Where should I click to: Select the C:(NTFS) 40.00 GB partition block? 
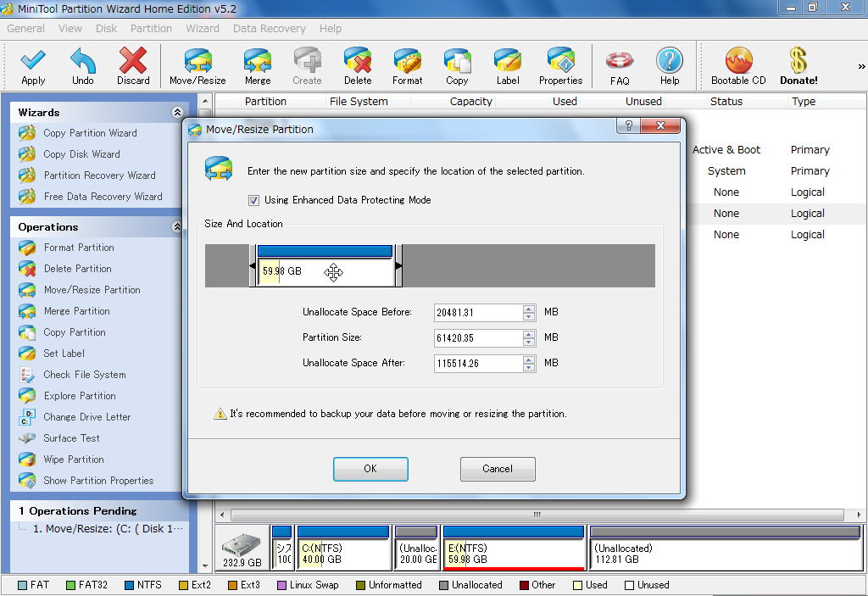[343, 548]
